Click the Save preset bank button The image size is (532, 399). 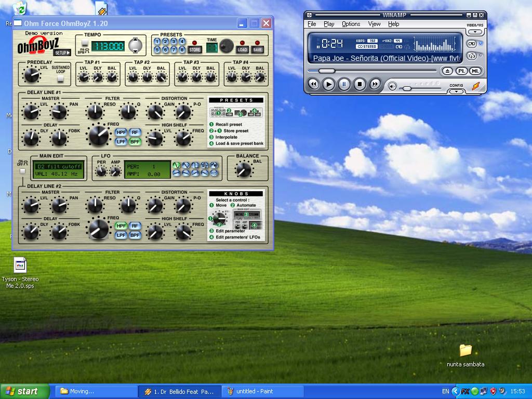point(258,49)
